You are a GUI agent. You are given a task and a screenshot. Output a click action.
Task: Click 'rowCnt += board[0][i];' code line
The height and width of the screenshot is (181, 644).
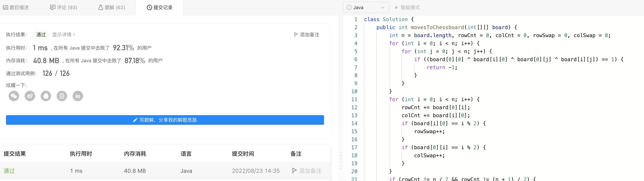click(435, 107)
